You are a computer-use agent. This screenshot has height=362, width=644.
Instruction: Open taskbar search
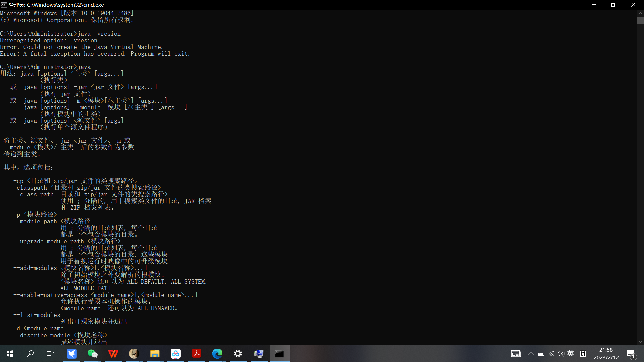coord(30,353)
